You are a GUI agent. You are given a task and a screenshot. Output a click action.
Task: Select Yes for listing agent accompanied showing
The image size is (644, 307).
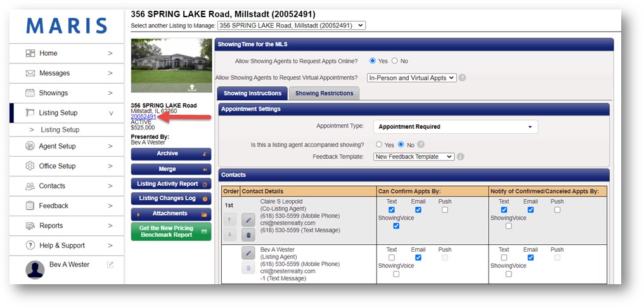pos(379,145)
